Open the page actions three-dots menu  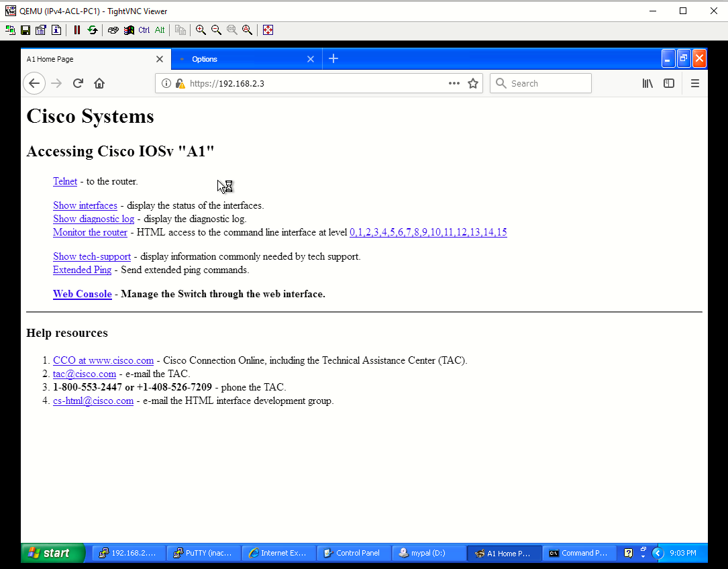(454, 83)
